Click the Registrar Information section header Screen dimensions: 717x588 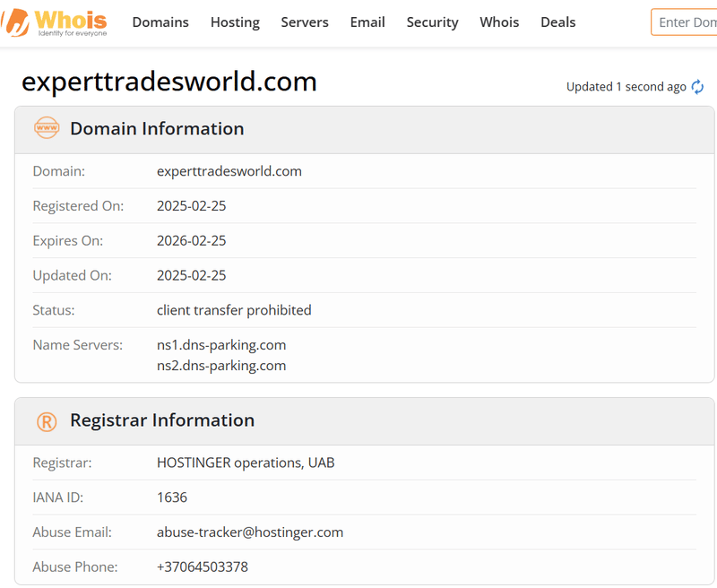click(x=365, y=421)
